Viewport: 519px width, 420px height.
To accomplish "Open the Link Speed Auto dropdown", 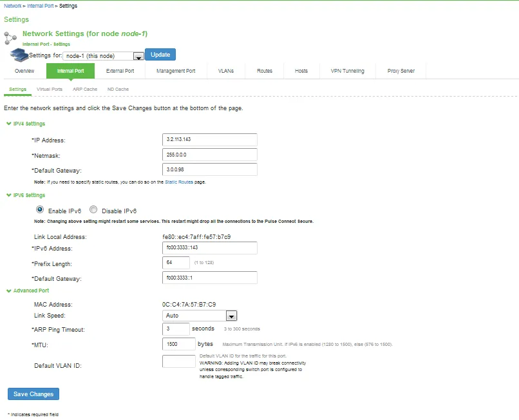I will [x=200, y=316].
